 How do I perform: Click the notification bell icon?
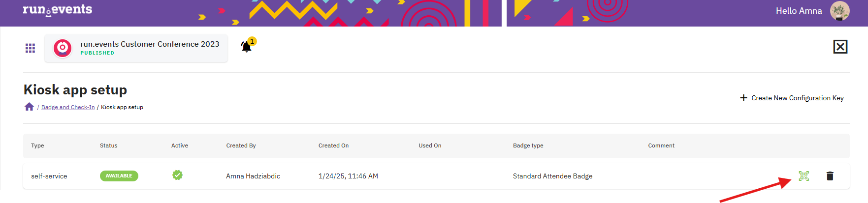click(247, 47)
